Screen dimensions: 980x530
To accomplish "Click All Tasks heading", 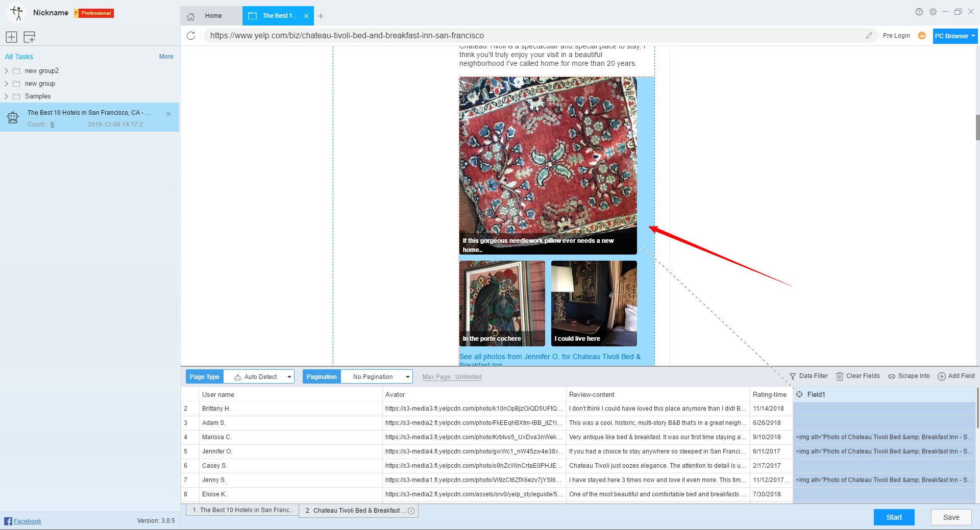I will click(x=19, y=57).
